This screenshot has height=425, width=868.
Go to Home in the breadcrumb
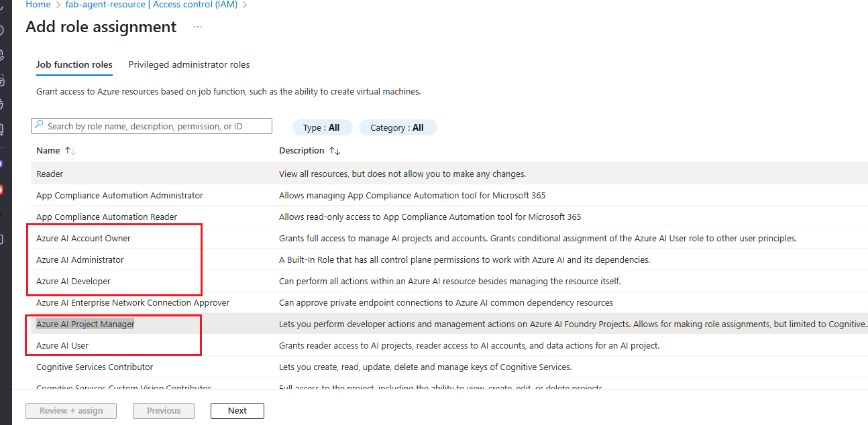38,5
